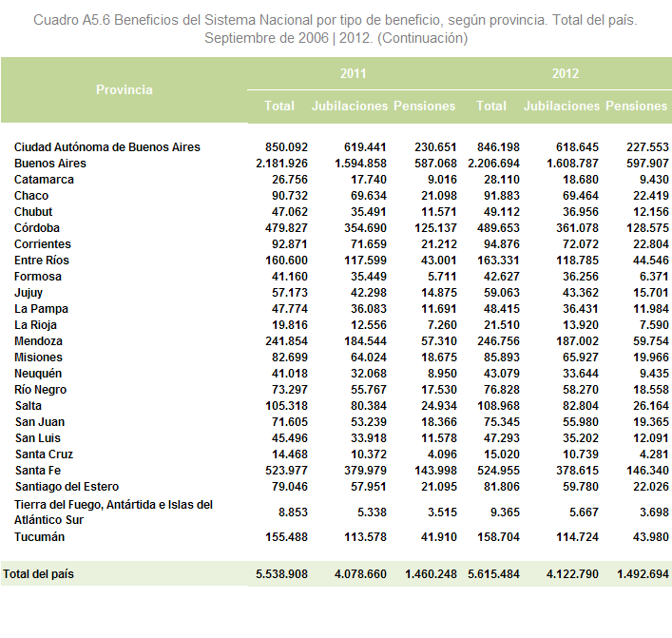Click the Salta value 105.318
This screenshot has height=638, width=672.
coord(286,406)
